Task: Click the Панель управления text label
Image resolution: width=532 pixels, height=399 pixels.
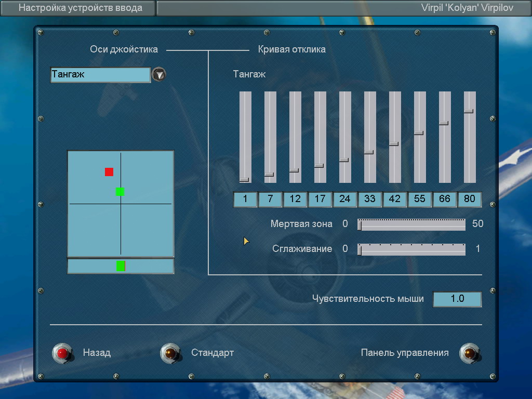Action: 405,353
